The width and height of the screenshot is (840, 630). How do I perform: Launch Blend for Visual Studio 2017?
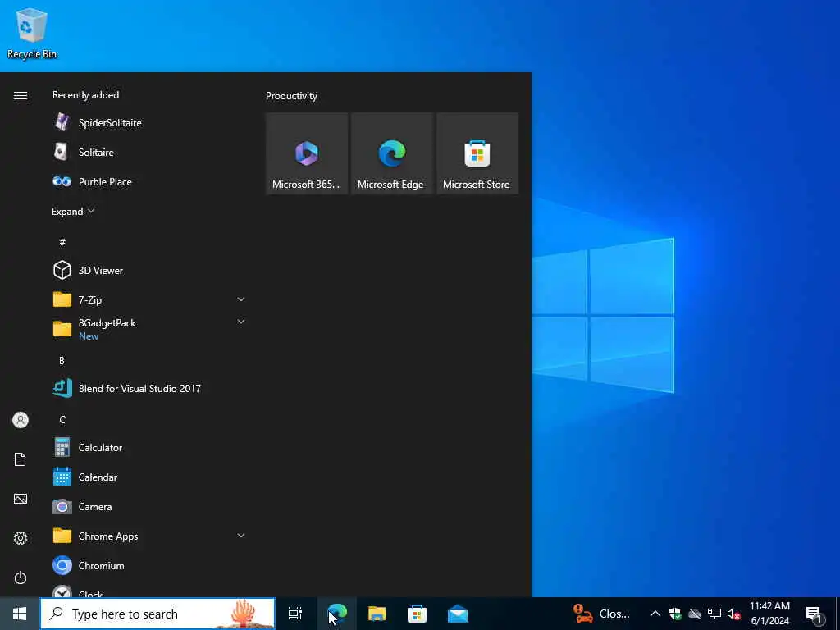tap(148, 388)
